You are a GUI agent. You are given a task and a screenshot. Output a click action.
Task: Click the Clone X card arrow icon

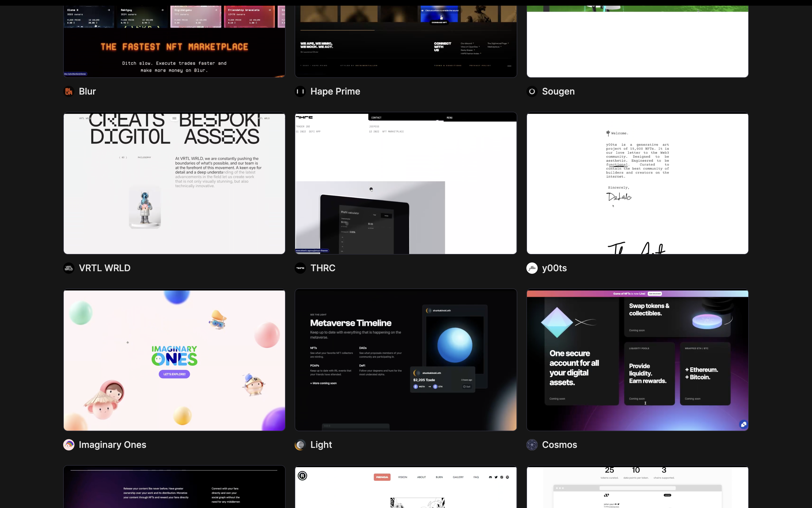pyautogui.click(x=109, y=10)
